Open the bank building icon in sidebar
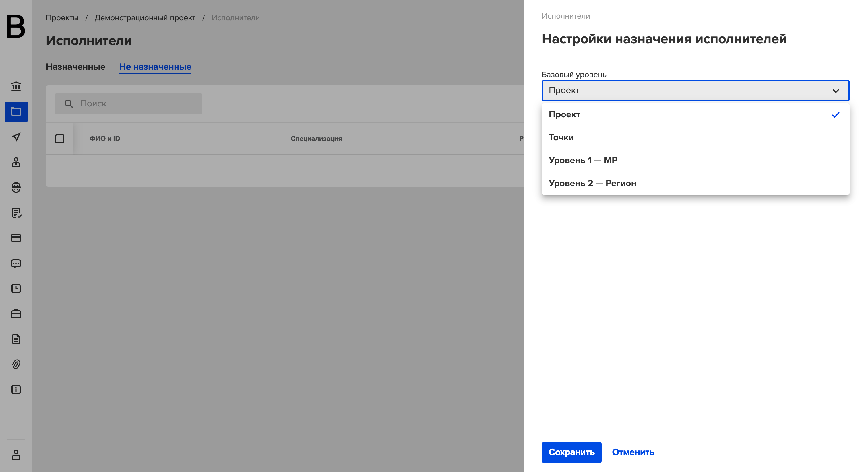This screenshot has height=472, width=868. pos(16,87)
